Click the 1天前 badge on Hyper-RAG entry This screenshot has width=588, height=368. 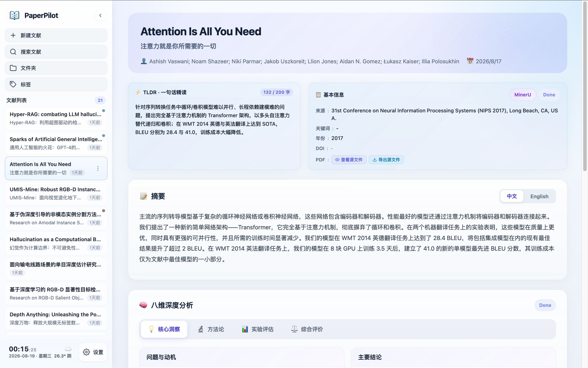coord(95,122)
